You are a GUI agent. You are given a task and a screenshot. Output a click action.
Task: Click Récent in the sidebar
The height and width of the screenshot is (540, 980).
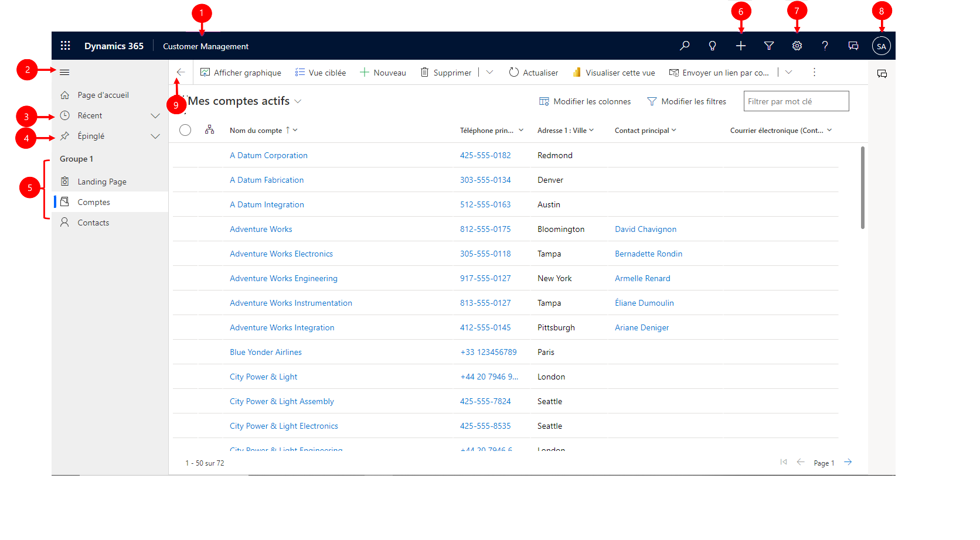coord(90,115)
